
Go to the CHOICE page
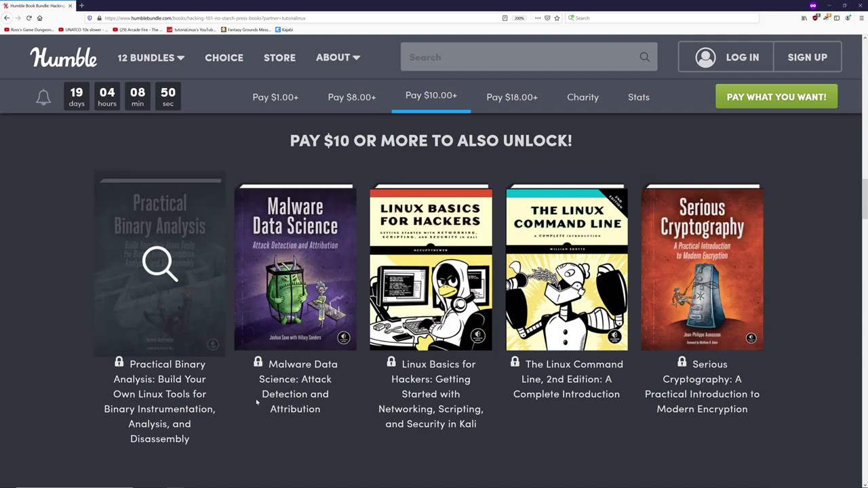[x=224, y=58]
